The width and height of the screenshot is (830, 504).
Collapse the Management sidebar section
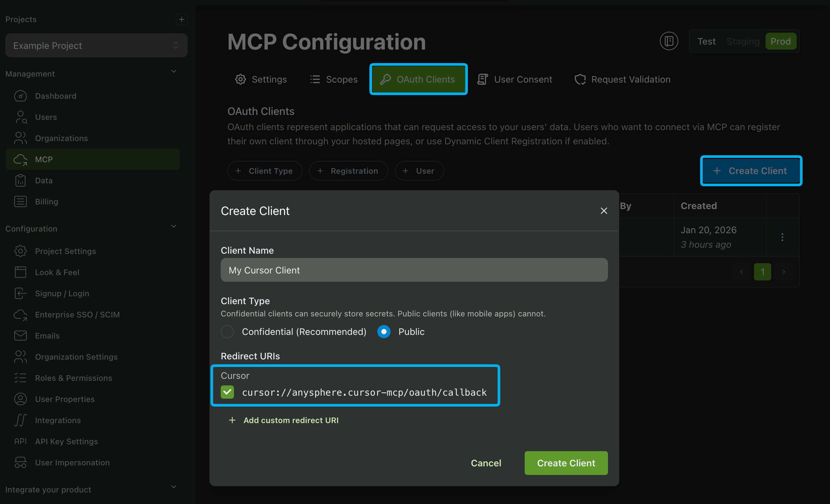tap(174, 71)
